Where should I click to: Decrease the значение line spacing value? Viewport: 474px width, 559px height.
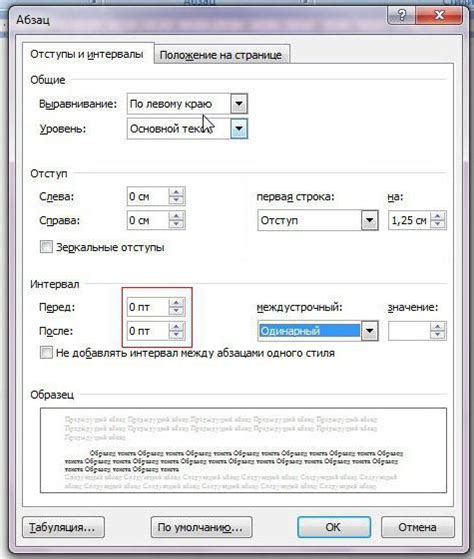click(438, 335)
